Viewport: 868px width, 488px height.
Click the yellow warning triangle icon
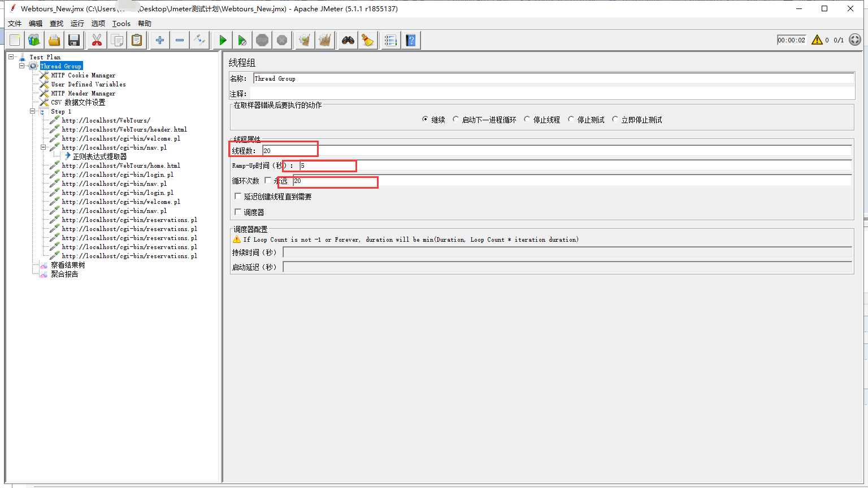coord(817,40)
